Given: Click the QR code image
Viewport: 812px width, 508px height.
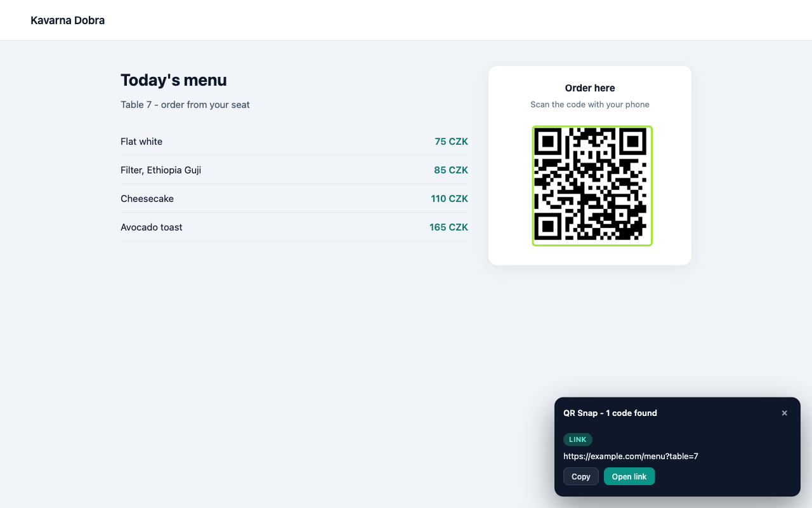Looking at the screenshot, I should (593, 185).
